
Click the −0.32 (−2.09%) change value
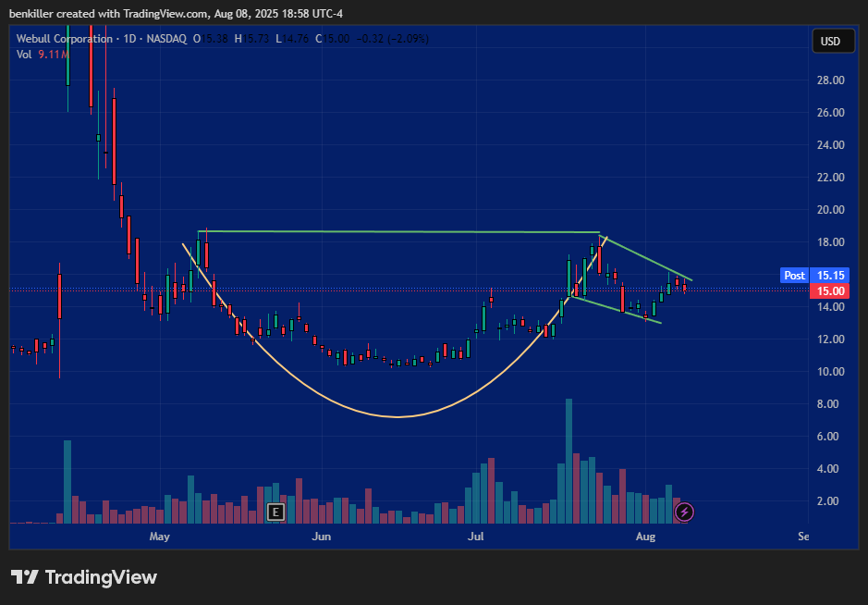393,39
